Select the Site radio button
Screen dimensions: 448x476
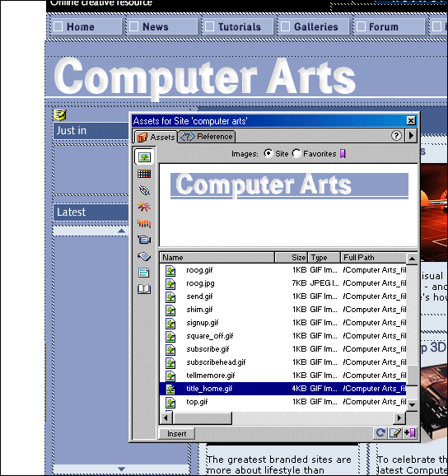click(x=268, y=154)
